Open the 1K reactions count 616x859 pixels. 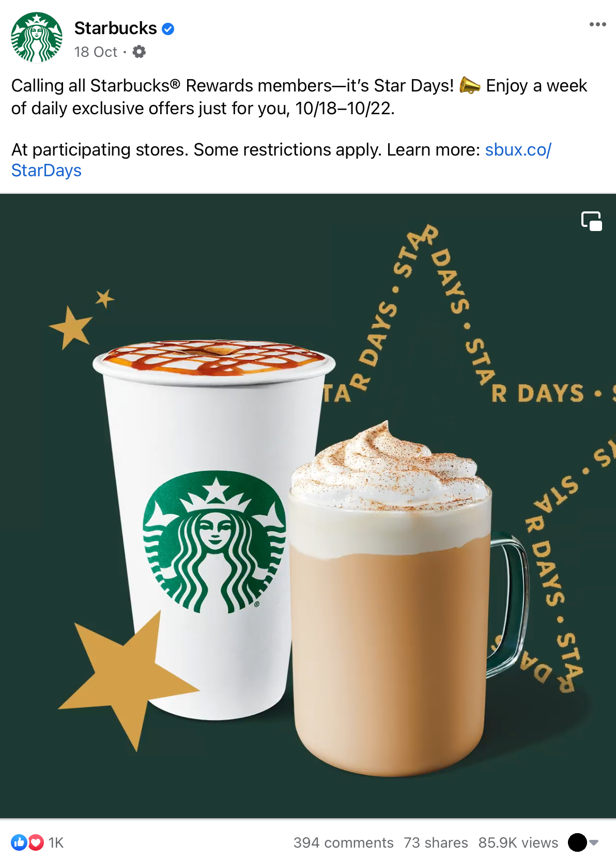click(56, 842)
